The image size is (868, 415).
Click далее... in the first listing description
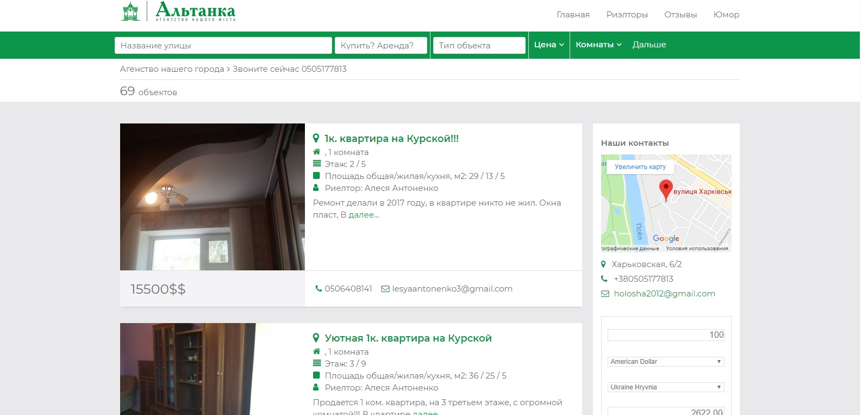pos(364,215)
